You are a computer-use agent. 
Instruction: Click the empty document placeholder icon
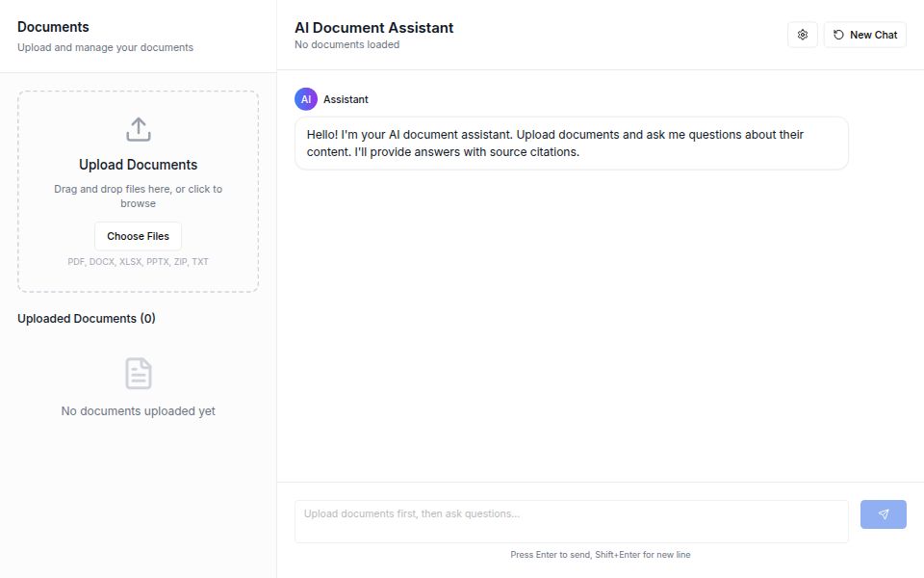[138, 373]
